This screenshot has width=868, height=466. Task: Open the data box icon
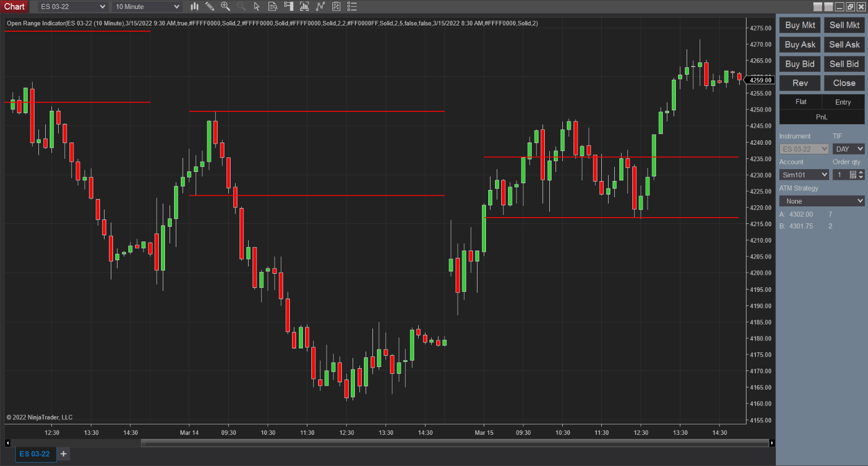[x=272, y=7]
